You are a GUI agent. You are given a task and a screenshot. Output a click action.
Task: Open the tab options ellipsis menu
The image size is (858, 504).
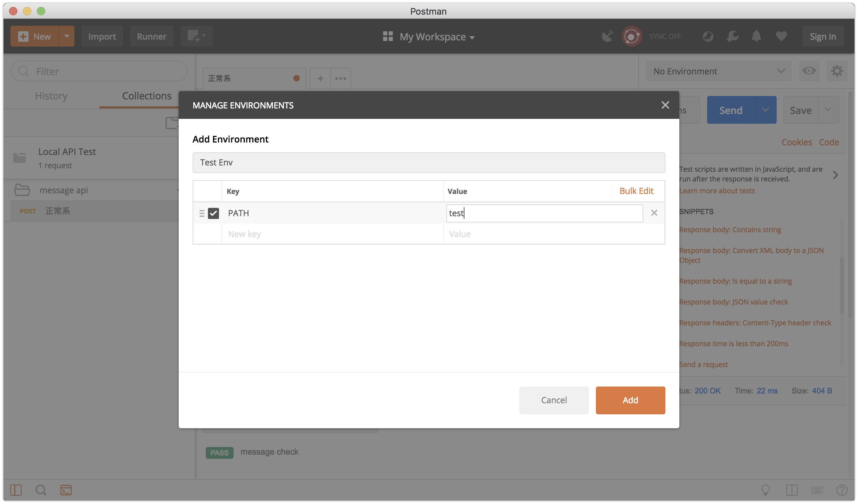click(340, 78)
